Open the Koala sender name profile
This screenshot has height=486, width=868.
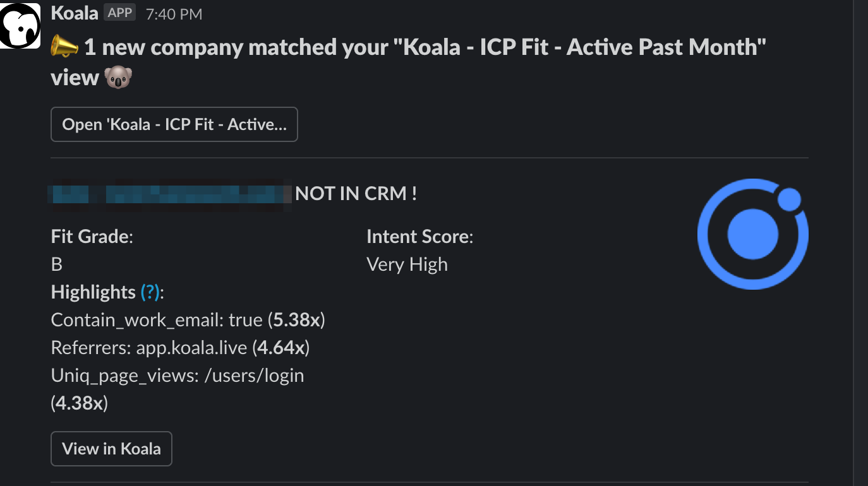click(x=74, y=13)
